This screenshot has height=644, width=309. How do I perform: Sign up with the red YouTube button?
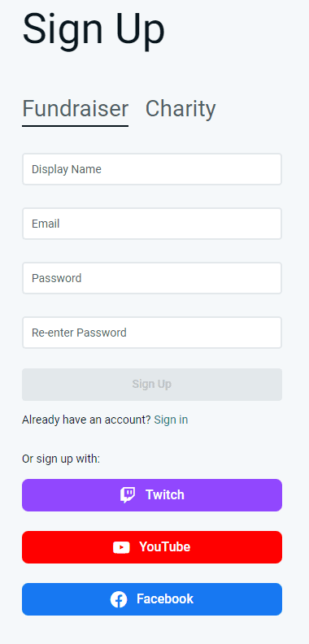(x=152, y=547)
